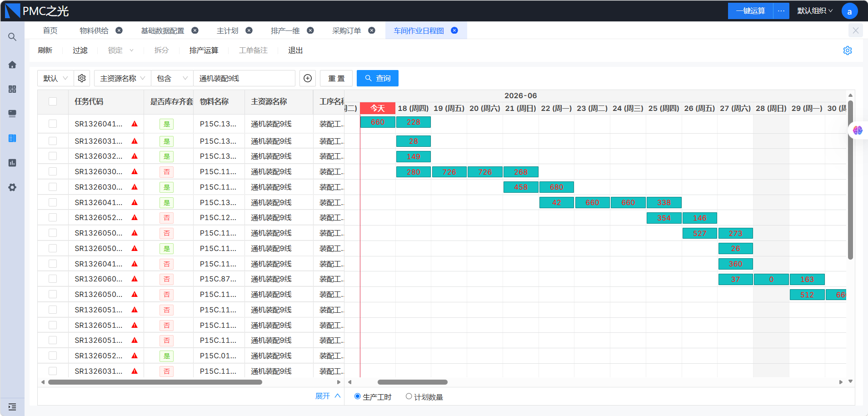Click the 今天 timeline marker

pos(378,108)
